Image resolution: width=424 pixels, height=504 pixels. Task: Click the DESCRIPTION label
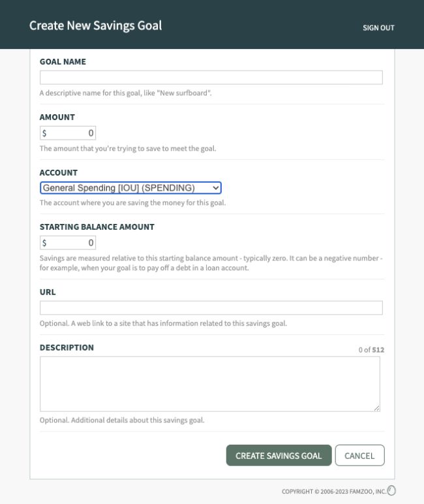coord(67,347)
